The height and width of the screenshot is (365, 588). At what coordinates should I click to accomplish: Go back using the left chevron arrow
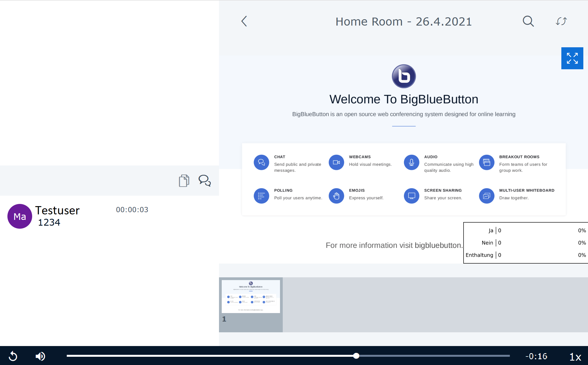244,21
